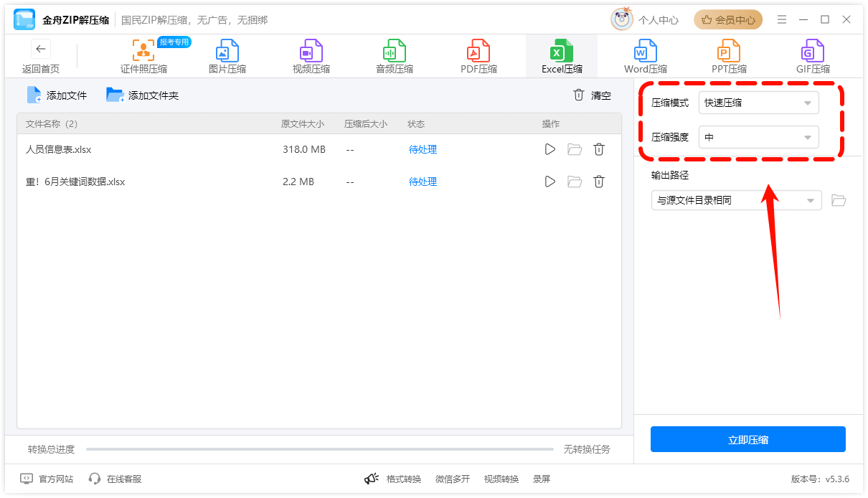Clear the list with 清空

(592, 95)
